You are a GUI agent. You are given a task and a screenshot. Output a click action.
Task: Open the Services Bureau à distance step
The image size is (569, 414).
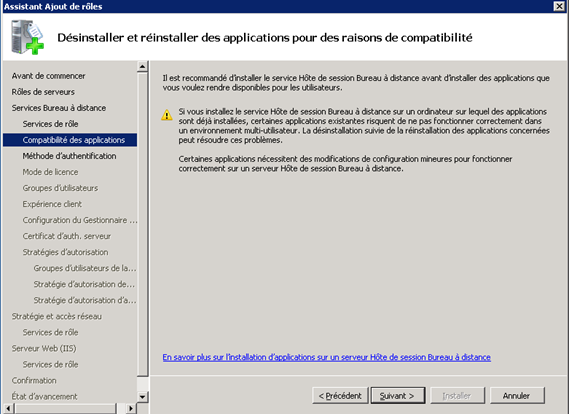click(58, 108)
